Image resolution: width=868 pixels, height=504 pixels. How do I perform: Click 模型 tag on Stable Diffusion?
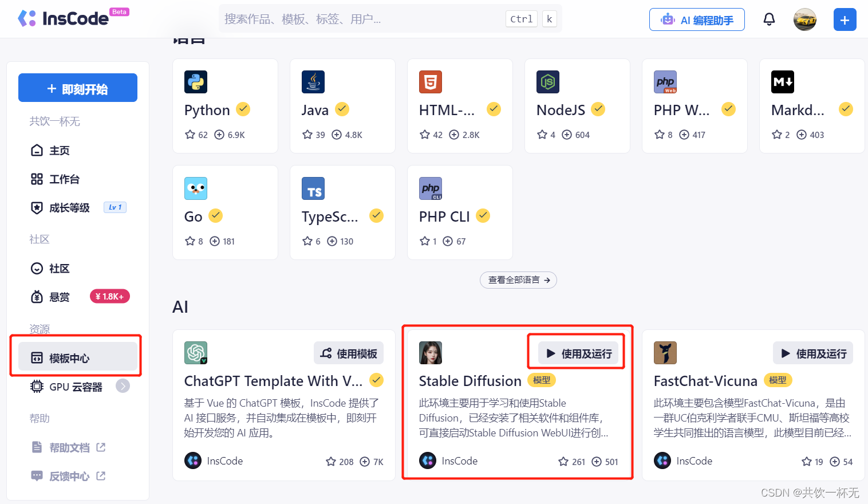[x=542, y=380]
